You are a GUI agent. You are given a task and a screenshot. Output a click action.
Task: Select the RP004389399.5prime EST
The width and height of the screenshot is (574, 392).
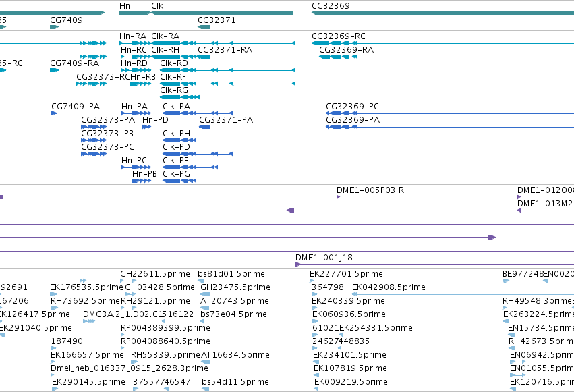pyautogui.click(x=165, y=328)
